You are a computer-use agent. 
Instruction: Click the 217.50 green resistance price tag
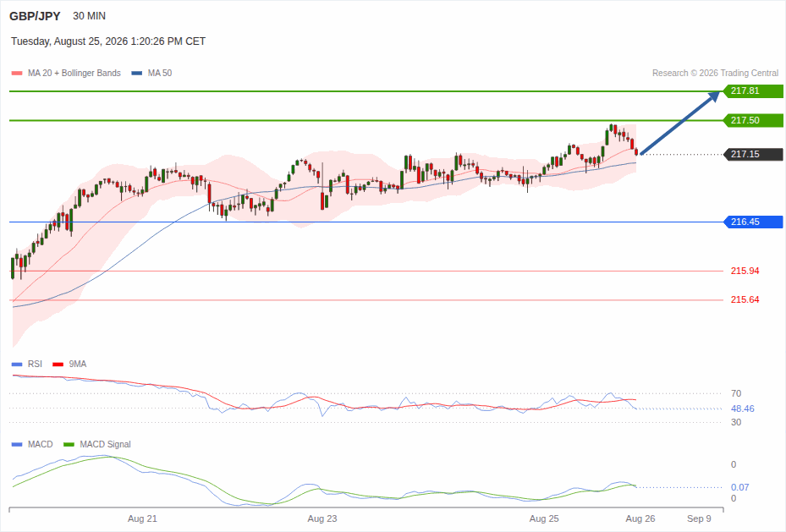point(753,121)
